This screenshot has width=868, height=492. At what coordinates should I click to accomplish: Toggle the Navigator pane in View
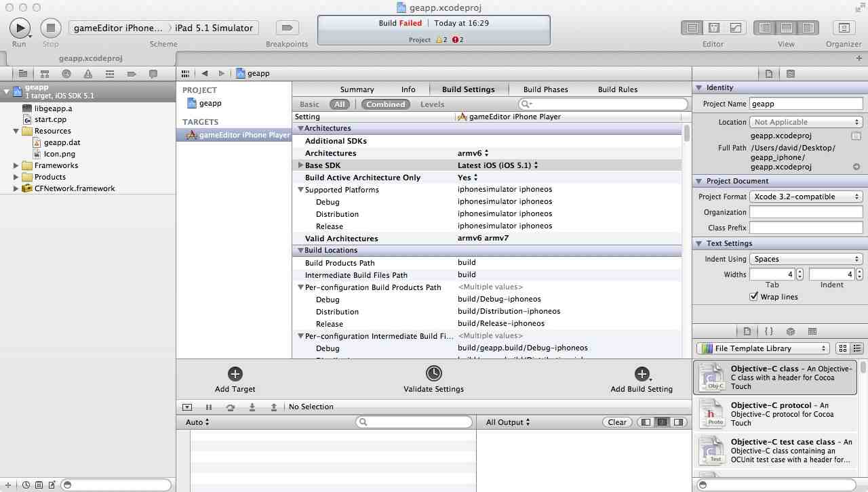coord(765,28)
